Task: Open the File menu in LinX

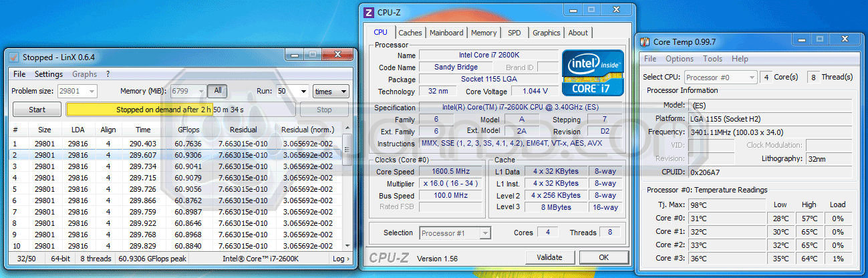Action: 19,74
